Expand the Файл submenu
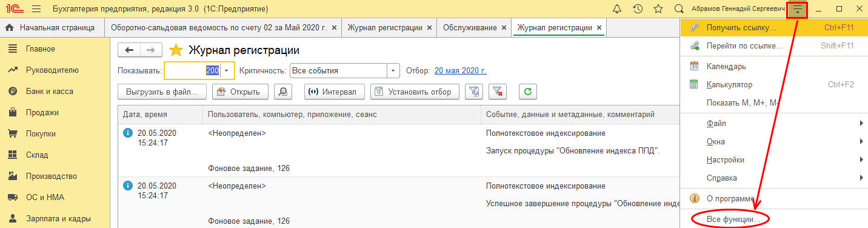The image size is (868, 228). coord(774,123)
